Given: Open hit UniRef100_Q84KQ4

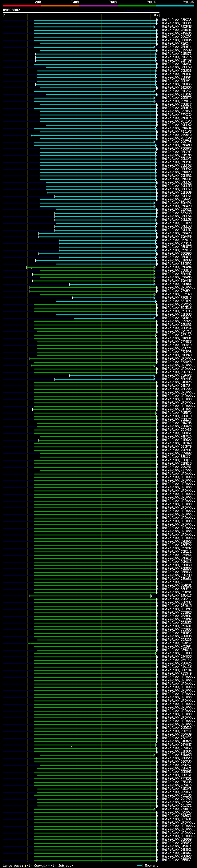Looking at the screenshot, I should [x=177, y=30].
